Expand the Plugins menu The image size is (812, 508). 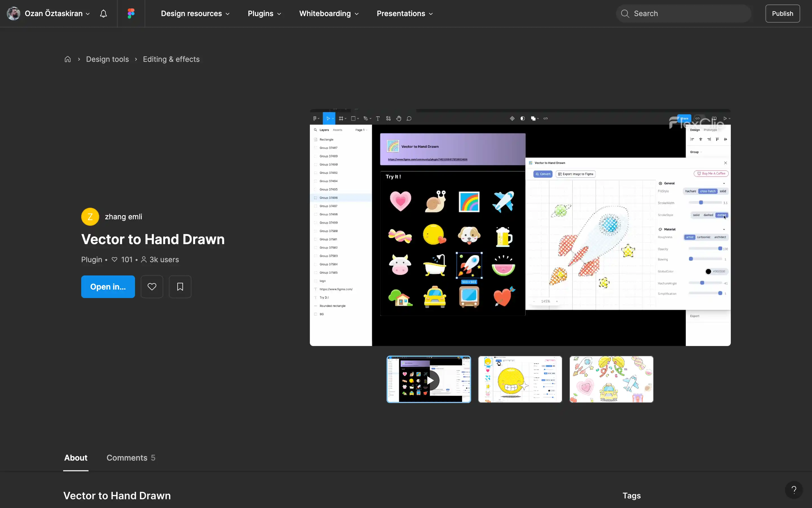[264, 14]
